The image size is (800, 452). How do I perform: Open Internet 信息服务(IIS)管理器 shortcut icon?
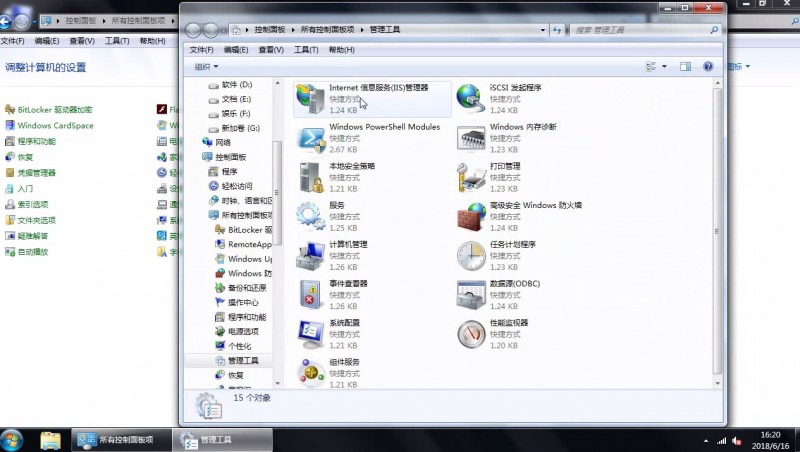pyautogui.click(x=310, y=99)
